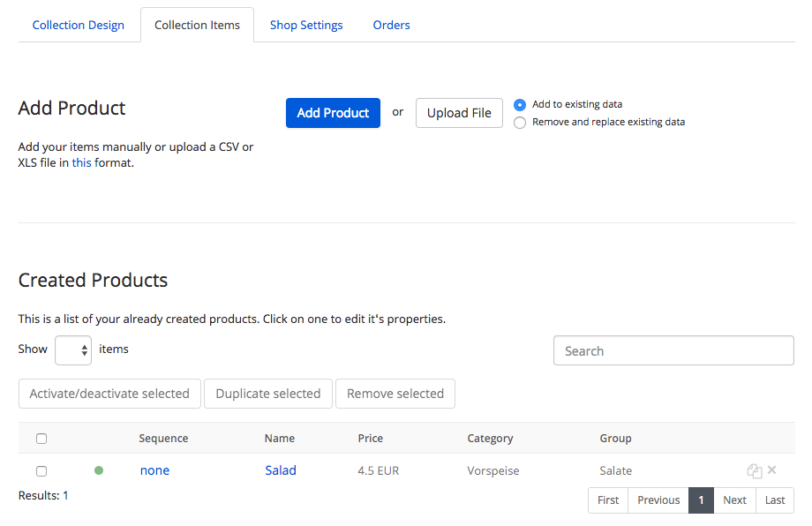Click the 'Vorspeise' category cell

click(493, 471)
